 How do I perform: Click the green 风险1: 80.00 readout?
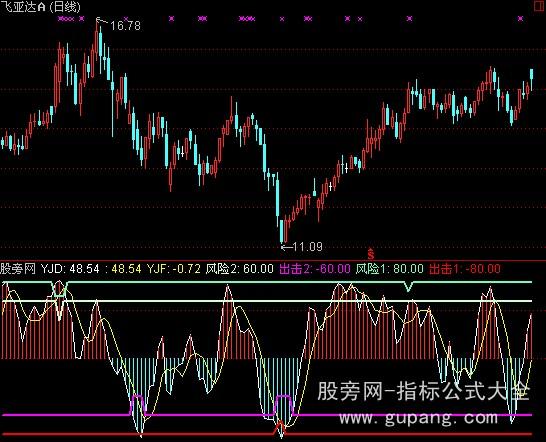coord(390,269)
